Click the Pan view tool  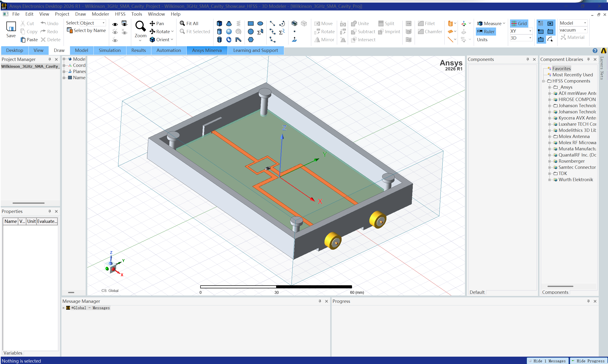157,23
